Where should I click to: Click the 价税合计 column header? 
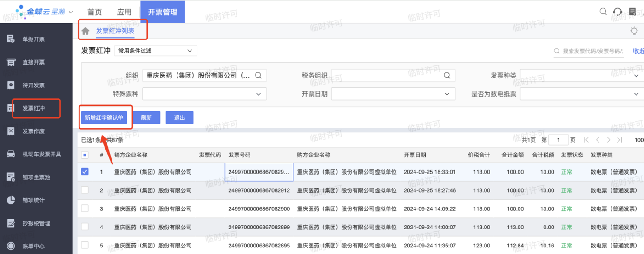pos(480,155)
